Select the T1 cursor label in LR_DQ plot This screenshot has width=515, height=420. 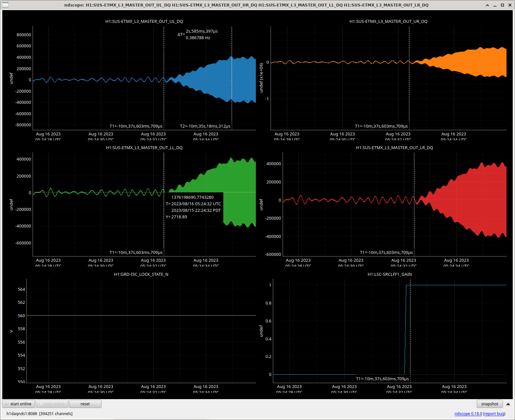[x=386, y=252]
